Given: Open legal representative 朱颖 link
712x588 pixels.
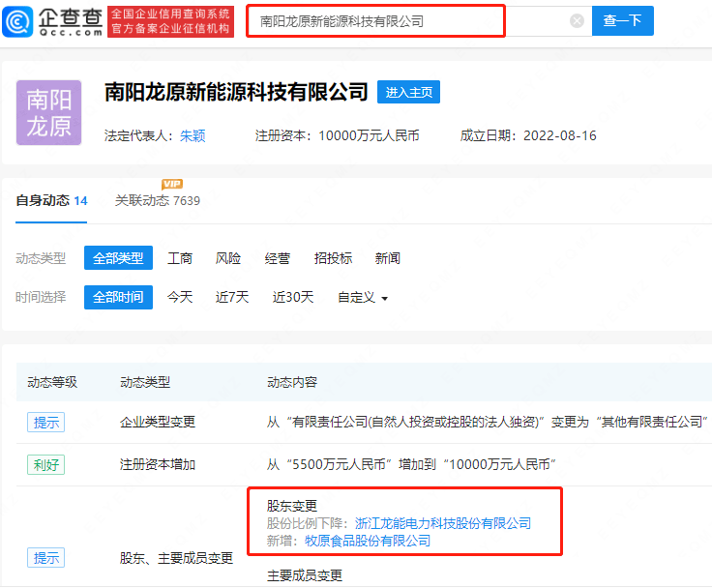Looking at the screenshot, I should [x=193, y=135].
